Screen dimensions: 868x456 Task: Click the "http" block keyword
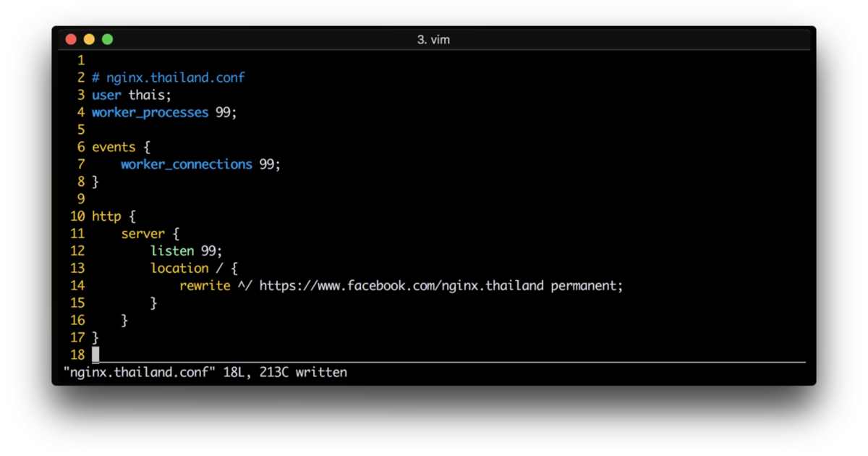(x=106, y=216)
